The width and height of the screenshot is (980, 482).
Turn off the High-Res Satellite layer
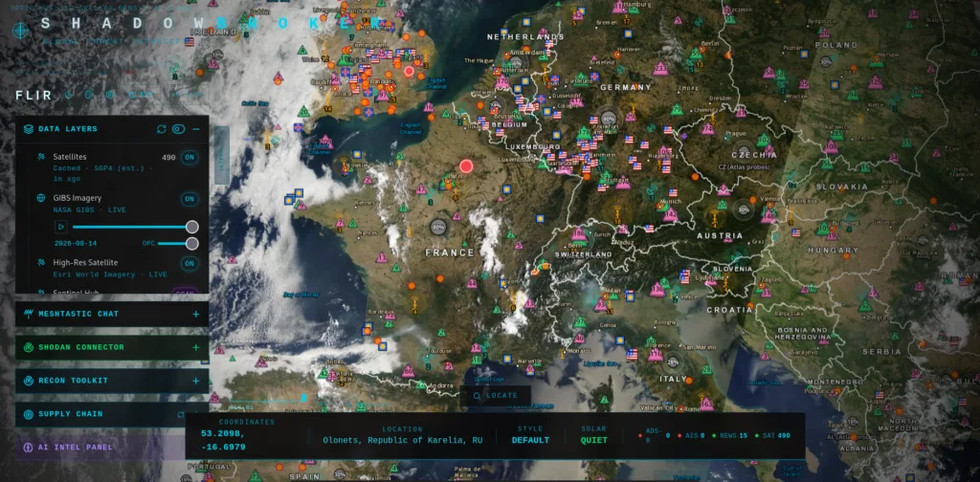[x=189, y=264]
